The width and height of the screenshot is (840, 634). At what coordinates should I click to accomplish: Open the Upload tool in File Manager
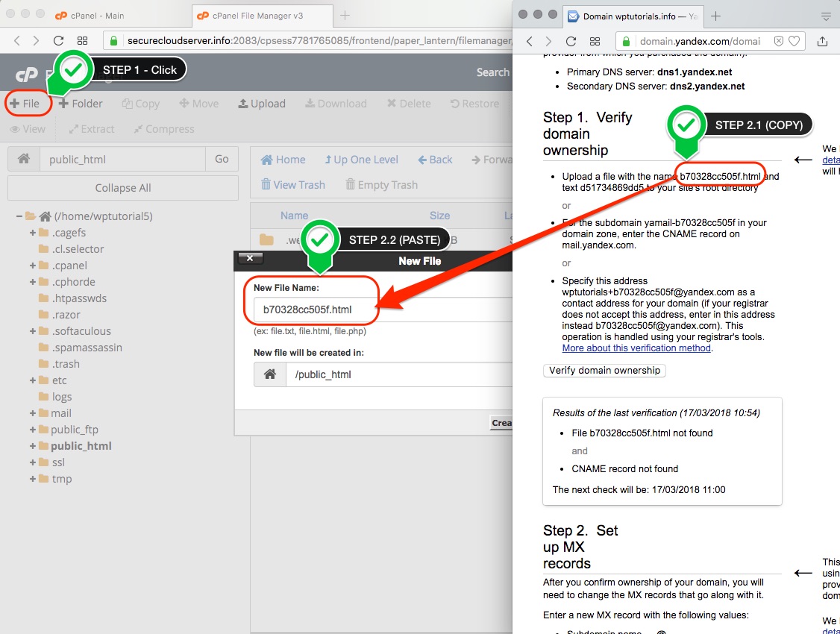point(262,104)
